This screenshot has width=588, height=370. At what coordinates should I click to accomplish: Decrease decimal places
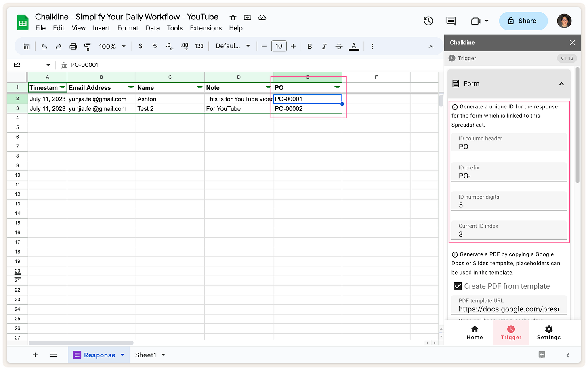170,46
